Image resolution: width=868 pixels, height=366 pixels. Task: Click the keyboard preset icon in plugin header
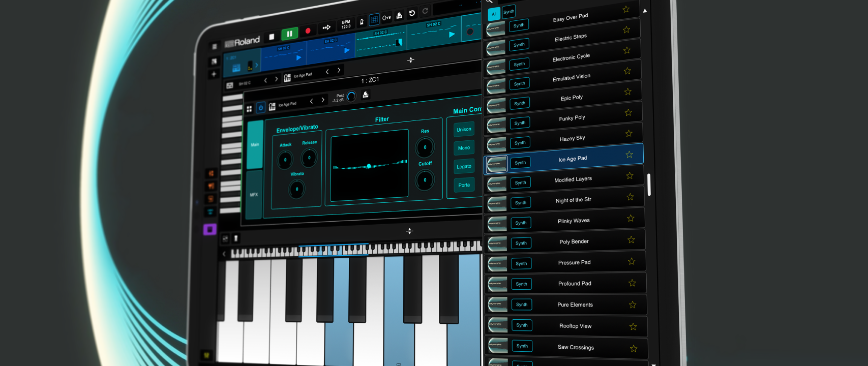(272, 106)
